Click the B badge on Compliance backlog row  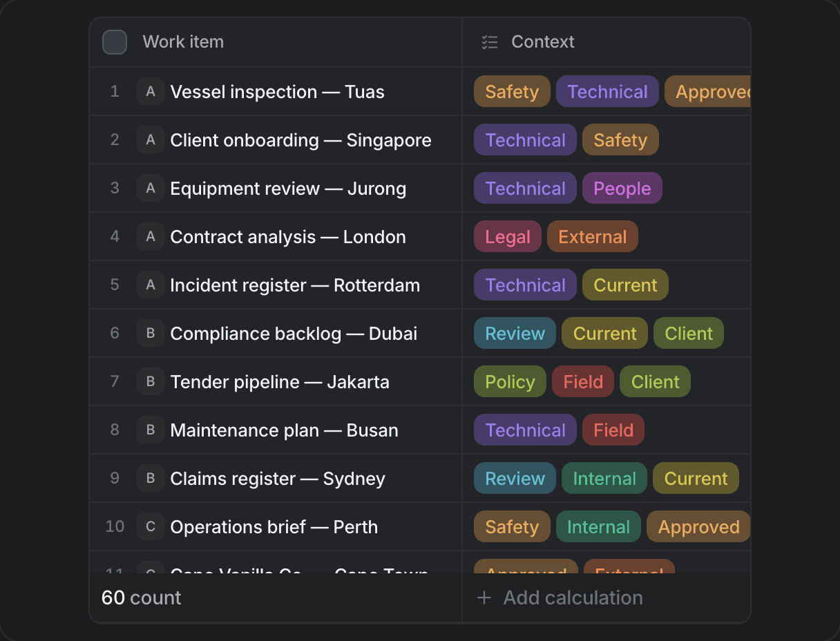coord(151,333)
